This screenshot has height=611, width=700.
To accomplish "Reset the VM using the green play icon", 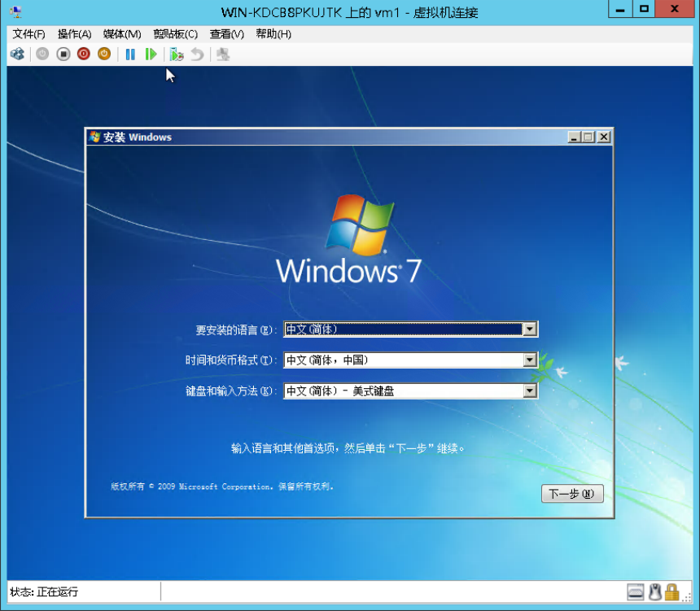I will [151, 55].
